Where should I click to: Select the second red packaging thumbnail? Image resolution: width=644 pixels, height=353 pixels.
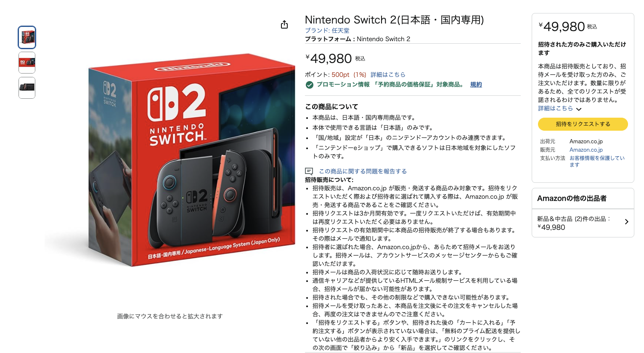(27, 63)
